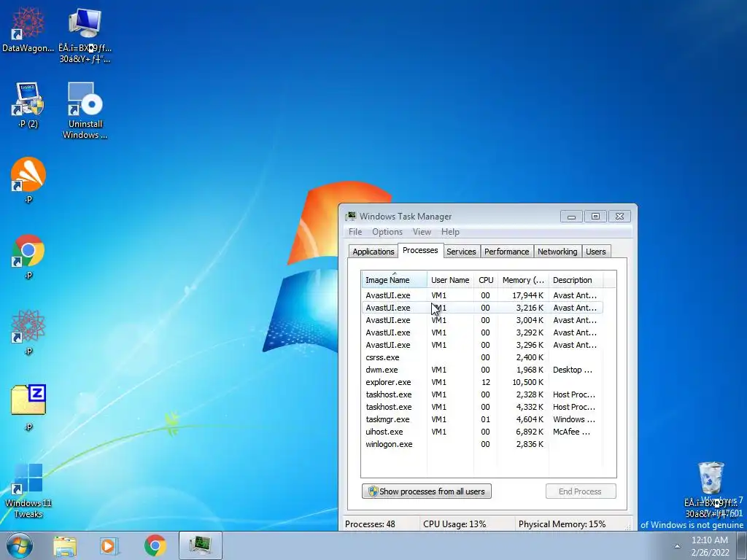Select AvastUI.exe row using 3,296 K

[x=482, y=345]
